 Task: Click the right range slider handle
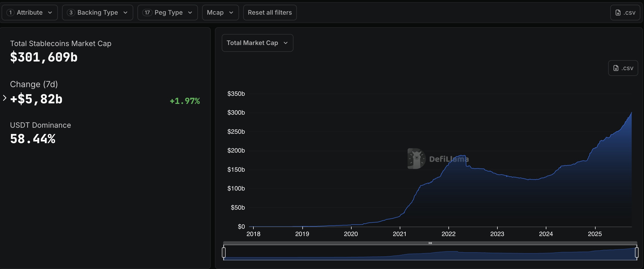point(637,253)
